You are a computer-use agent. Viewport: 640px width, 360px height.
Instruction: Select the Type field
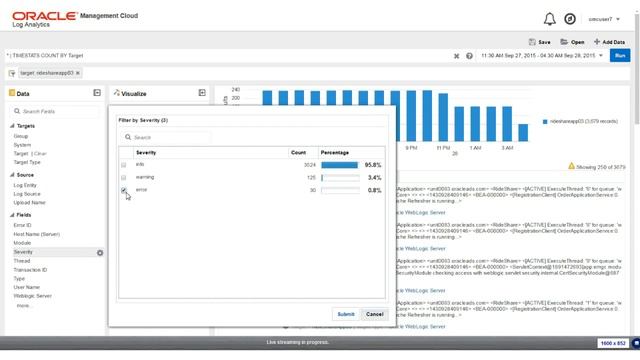click(19, 278)
